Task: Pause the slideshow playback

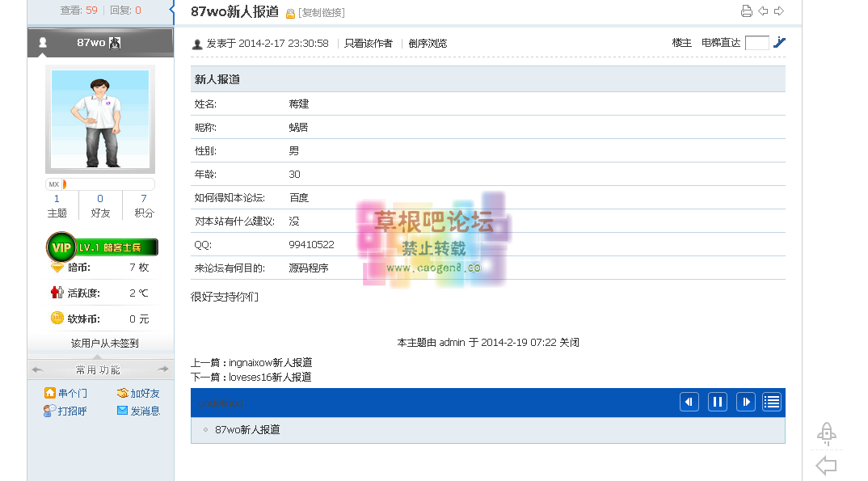Action: [717, 402]
